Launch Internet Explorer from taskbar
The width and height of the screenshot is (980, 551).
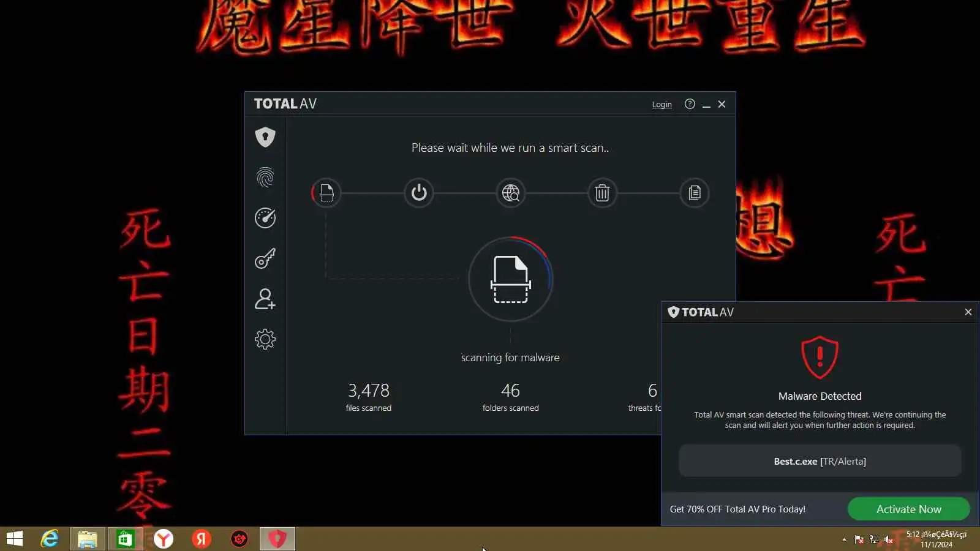click(49, 539)
